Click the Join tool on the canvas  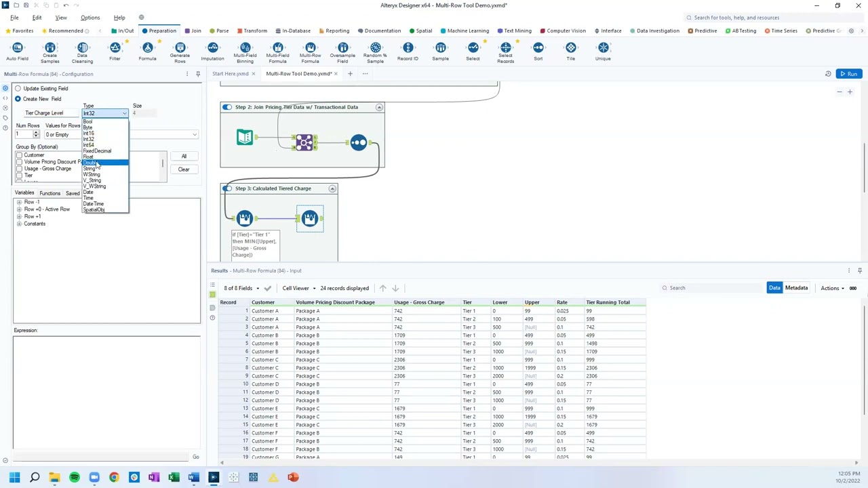tap(304, 142)
